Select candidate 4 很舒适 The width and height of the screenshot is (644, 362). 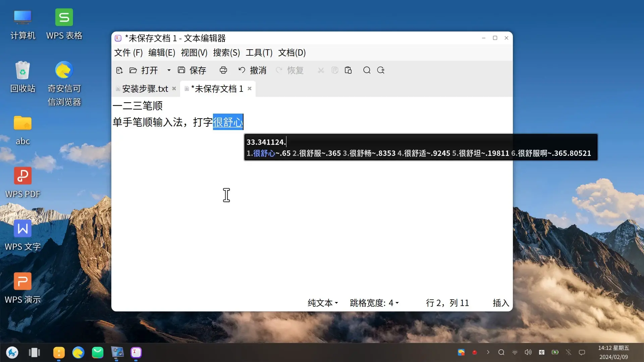[x=424, y=153]
